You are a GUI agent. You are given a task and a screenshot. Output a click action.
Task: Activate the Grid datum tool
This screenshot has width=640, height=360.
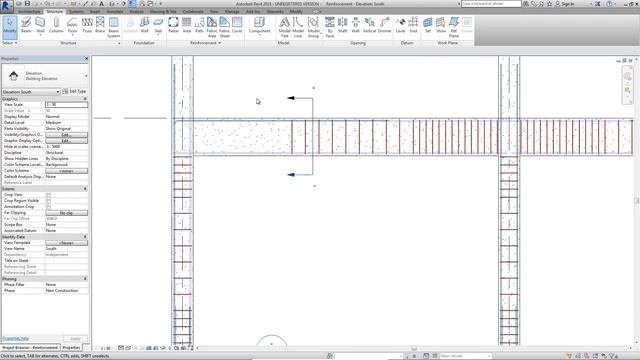pyautogui.click(x=413, y=25)
